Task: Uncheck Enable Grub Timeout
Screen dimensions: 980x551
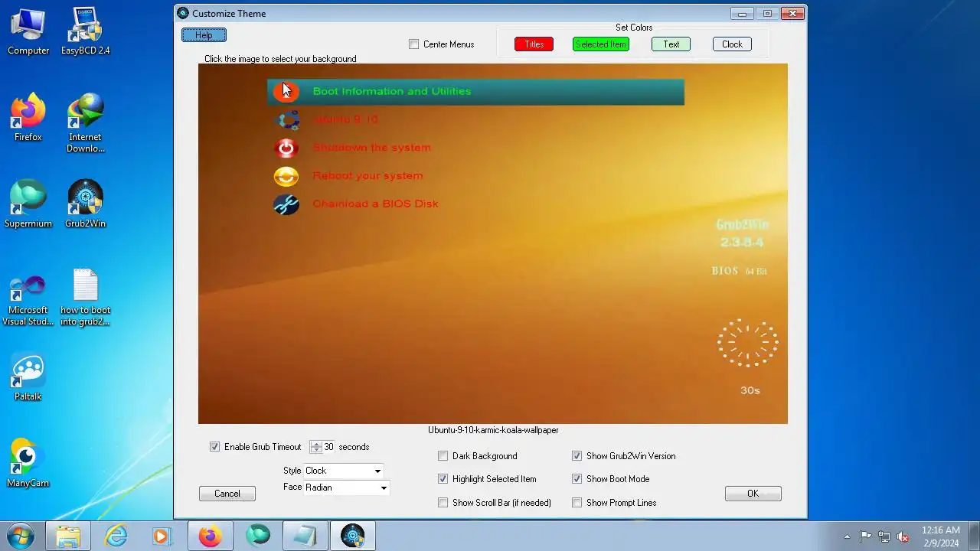Action: (x=214, y=447)
